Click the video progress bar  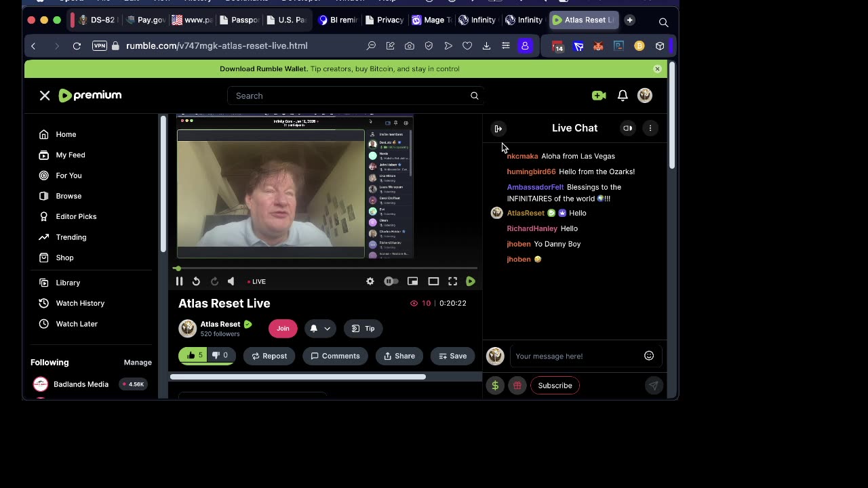click(x=326, y=268)
